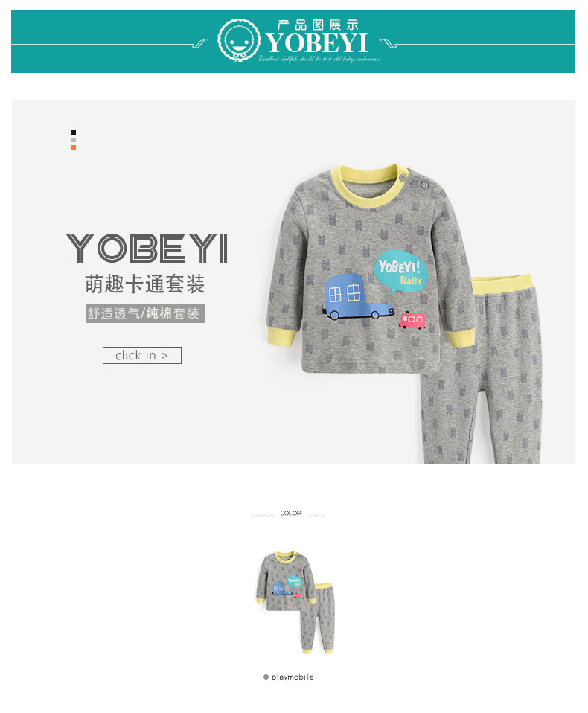Click the pink bus graphic on shirt

pyautogui.click(x=412, y=320)
